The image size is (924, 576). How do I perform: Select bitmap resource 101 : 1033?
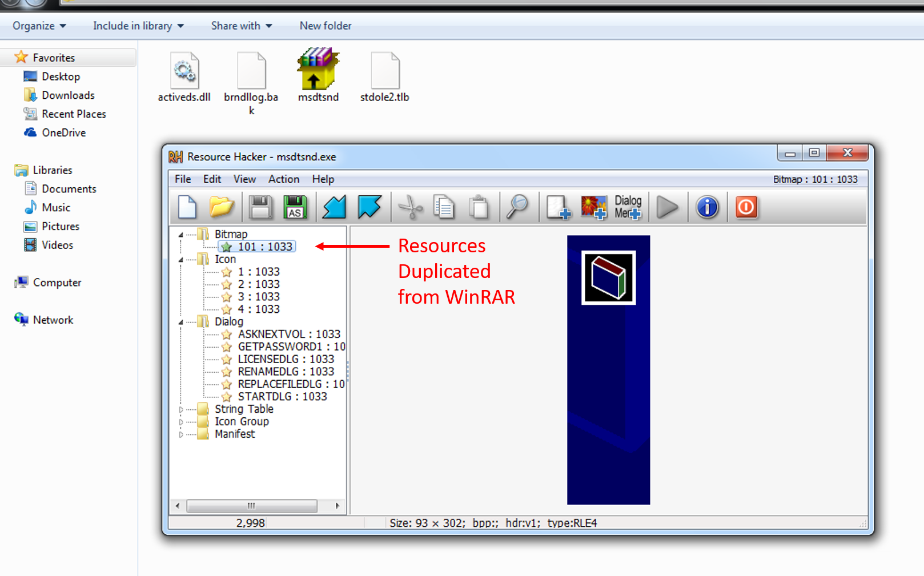click(257, 247)
